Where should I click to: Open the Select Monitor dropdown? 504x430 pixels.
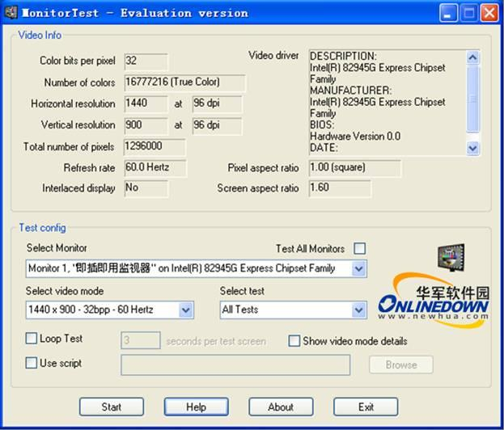coord(358,268)
